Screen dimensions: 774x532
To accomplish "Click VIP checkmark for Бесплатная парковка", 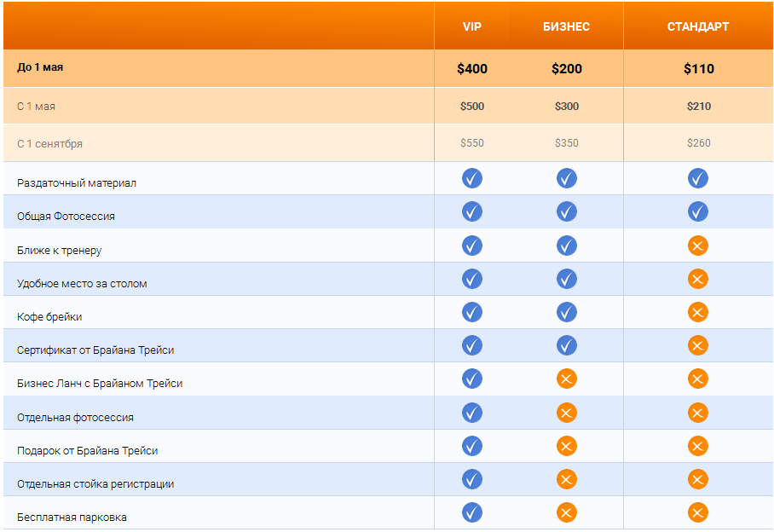I will point(471,512).
